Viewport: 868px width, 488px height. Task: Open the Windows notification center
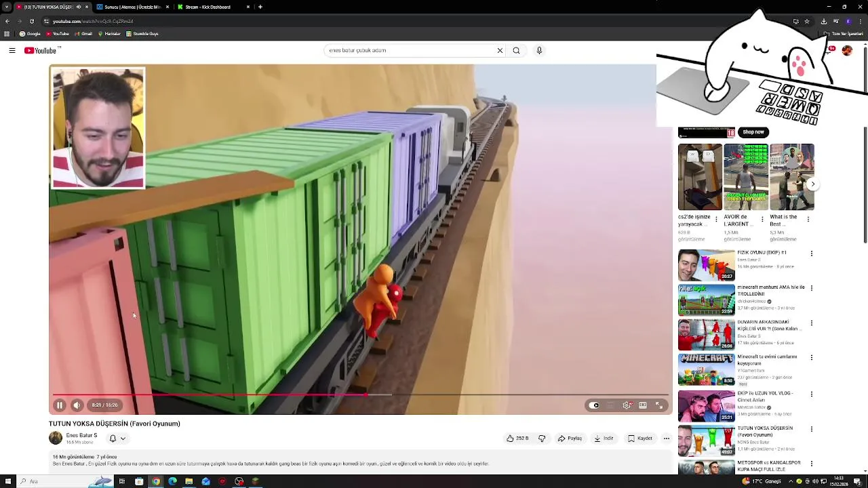(857, 481)
